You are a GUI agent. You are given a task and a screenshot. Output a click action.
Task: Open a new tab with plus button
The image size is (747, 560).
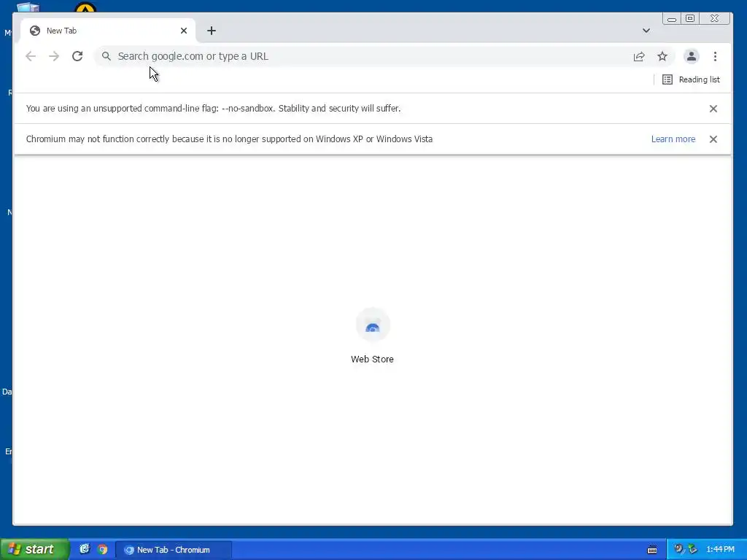[212, 31]
